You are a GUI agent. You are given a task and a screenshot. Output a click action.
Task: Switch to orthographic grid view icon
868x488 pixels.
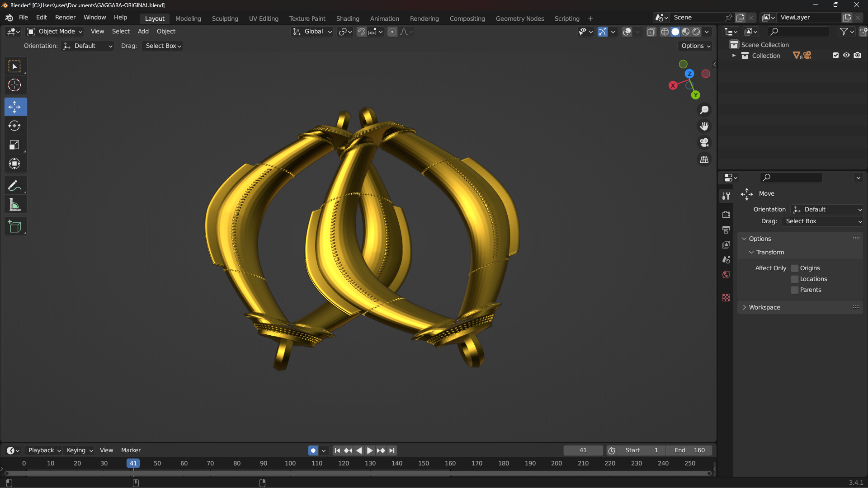704,160
